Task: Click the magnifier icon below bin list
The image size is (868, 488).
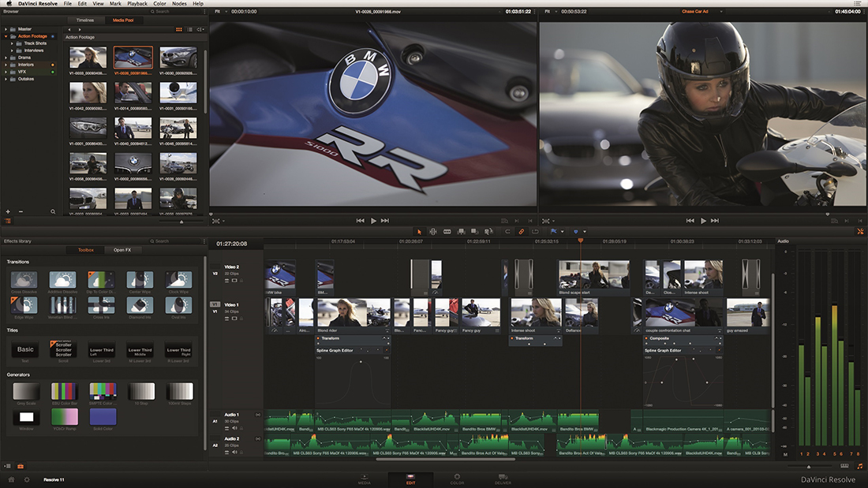Action: tap(53, 211)
